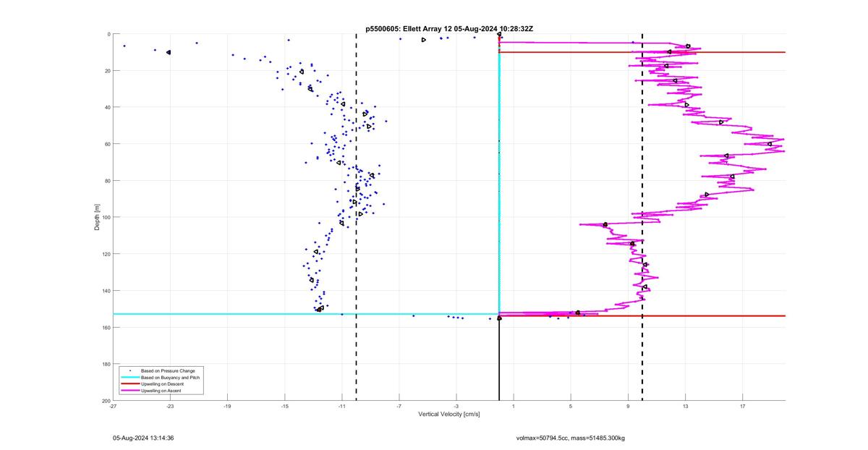Select the 'Vertical Velocity [cm/s]' x-axis label
The width and height of the screenshot is (868, 450).
(449, 415)
